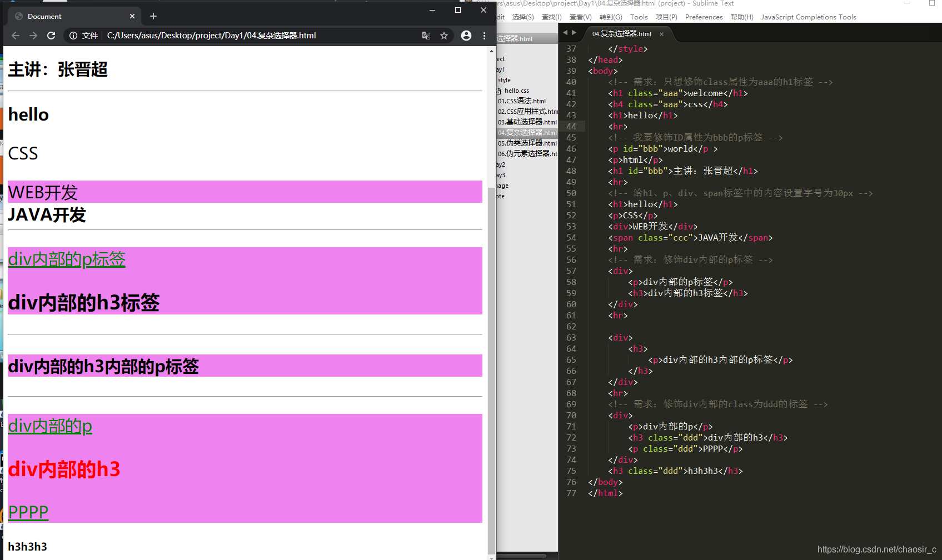Click div内部的h3内部的p标签 heading
The image size is (942, 560).
(103, 367)
